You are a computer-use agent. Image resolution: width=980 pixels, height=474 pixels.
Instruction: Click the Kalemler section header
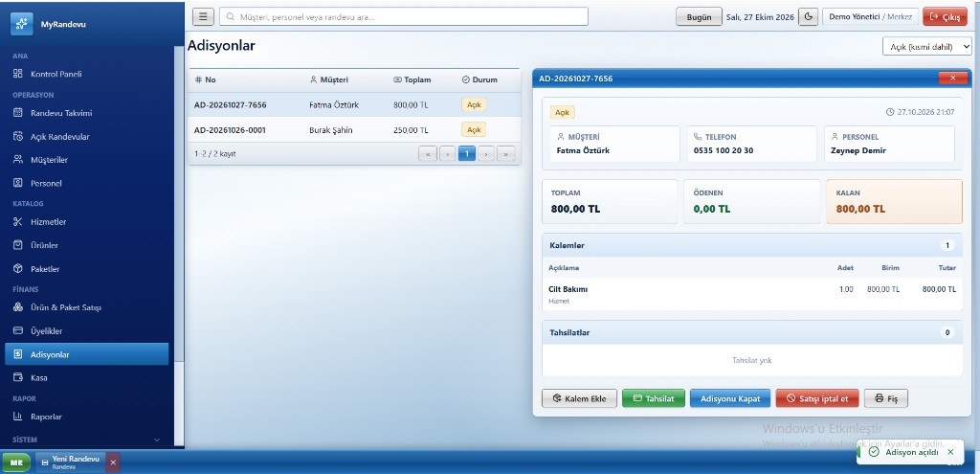click(752, 245)
